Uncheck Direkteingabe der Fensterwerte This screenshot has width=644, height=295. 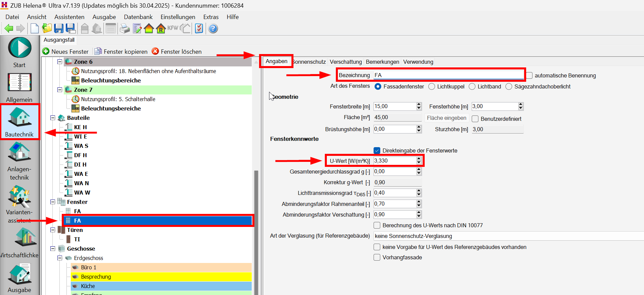377,151
